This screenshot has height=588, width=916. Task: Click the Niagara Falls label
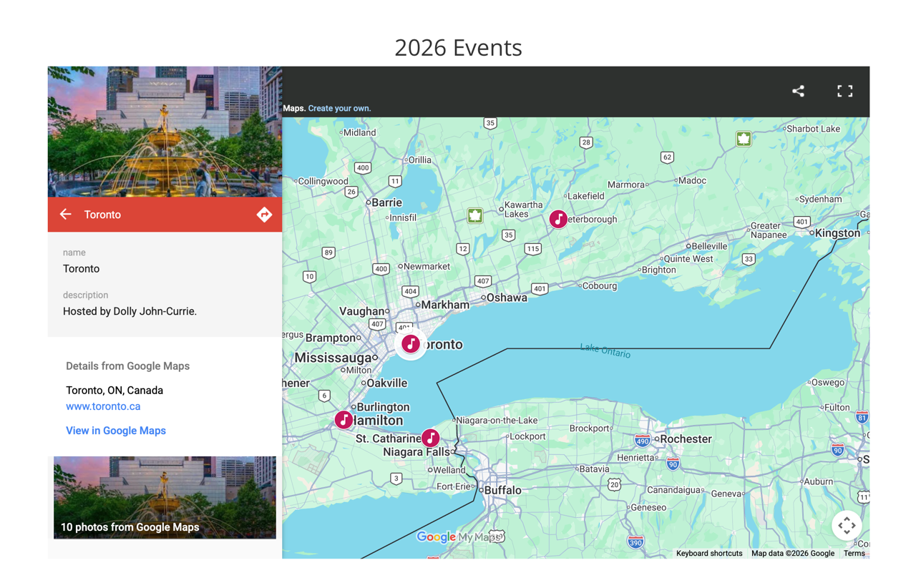(416, 452)
